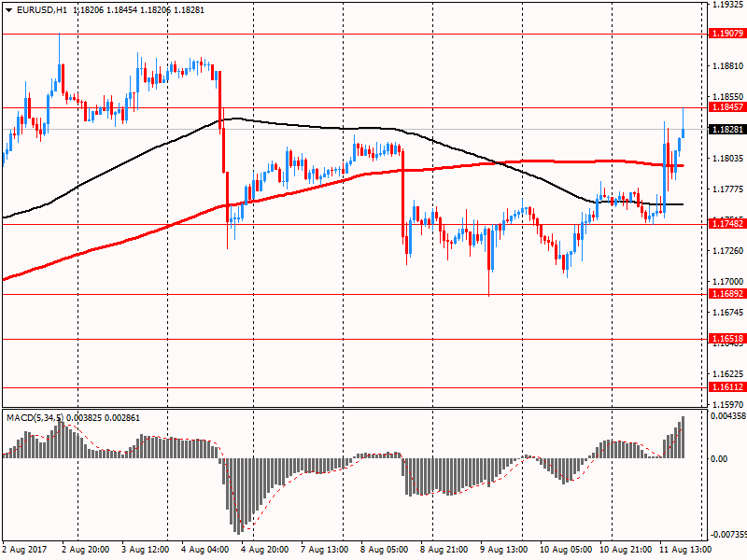Viewport: 747px width, 560px height.
Task: Select the 1.19325 price scale value
Action: pos(728,5)
